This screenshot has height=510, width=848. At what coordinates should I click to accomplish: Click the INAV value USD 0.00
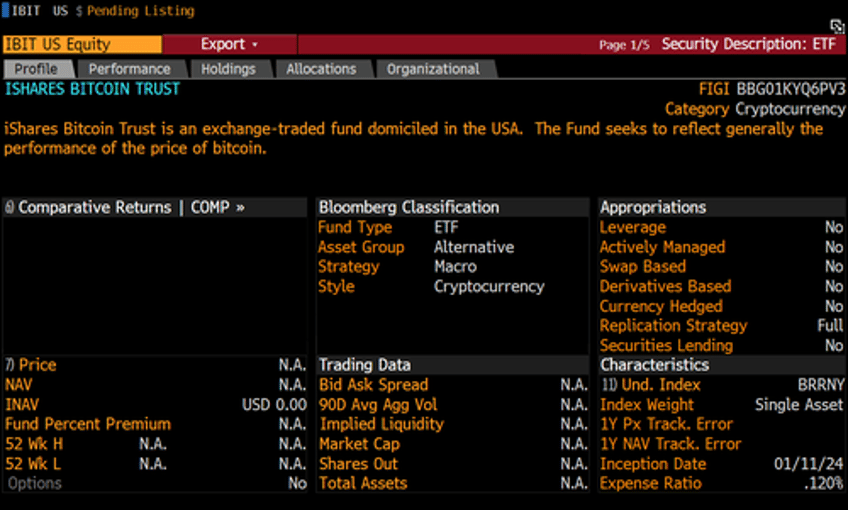click(x=275, y=405)
